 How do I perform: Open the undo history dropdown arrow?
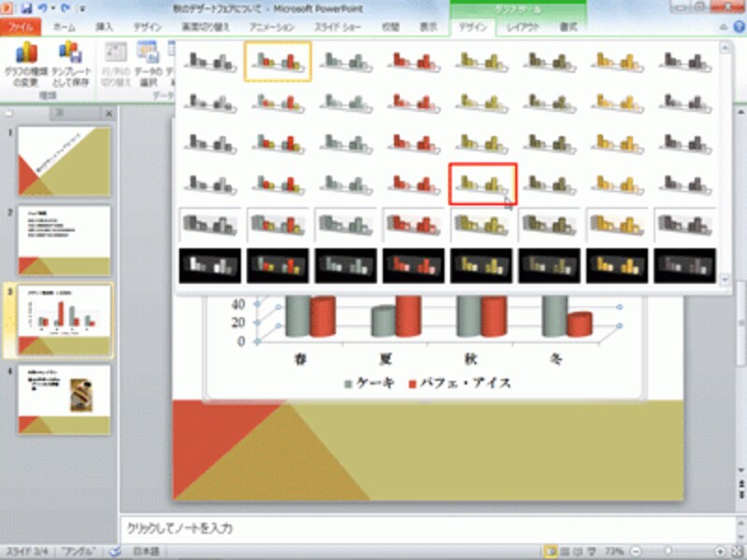coord(53,8)
